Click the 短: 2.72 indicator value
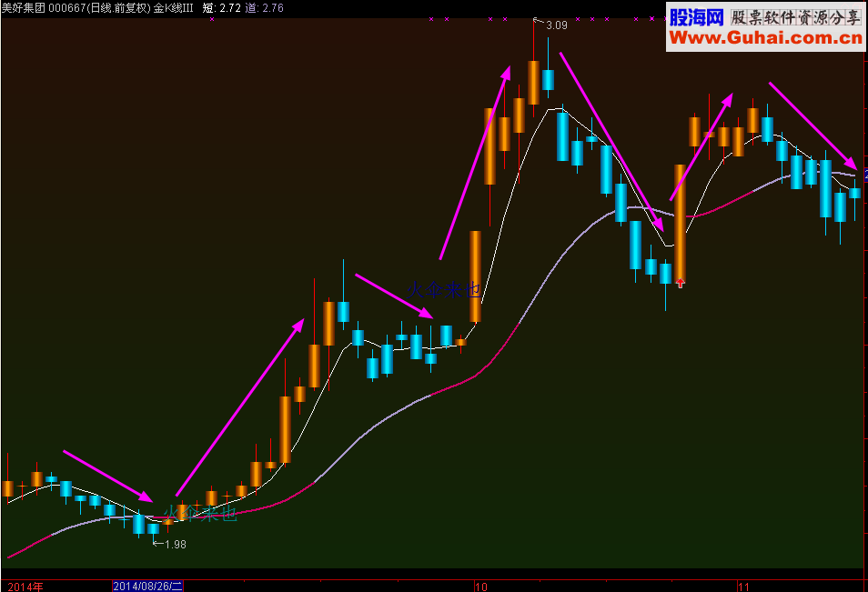This screenshot has width=868, height=592. pyautogui.click(x=221, y=8)
